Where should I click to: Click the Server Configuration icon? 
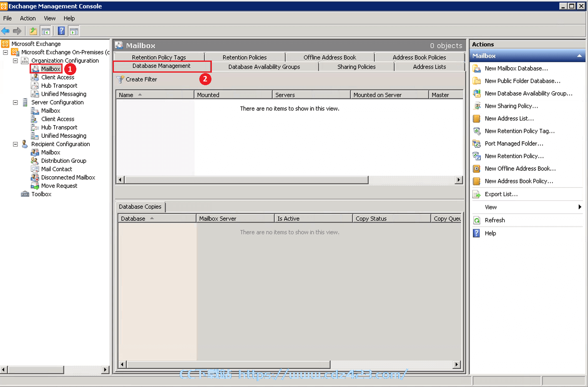[25, 102]
